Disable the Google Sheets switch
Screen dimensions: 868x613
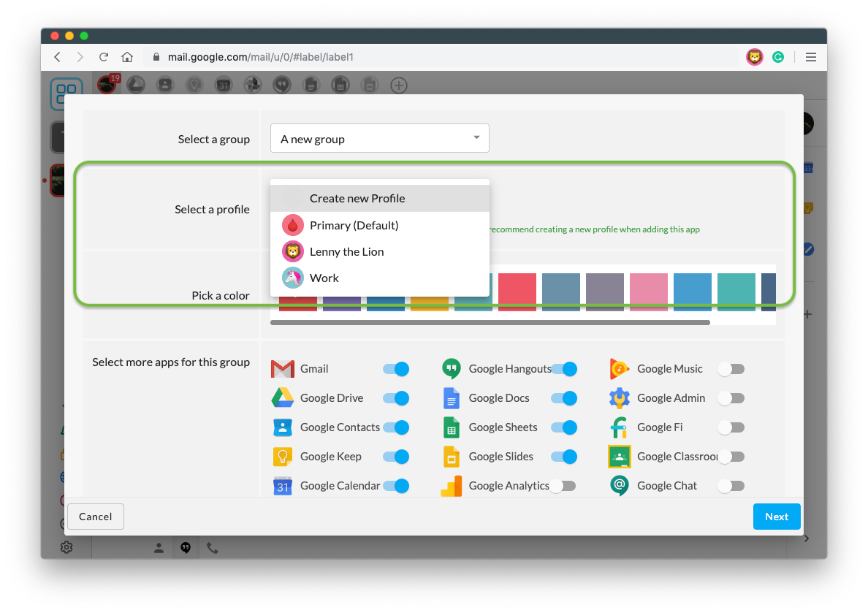[564, 427]
